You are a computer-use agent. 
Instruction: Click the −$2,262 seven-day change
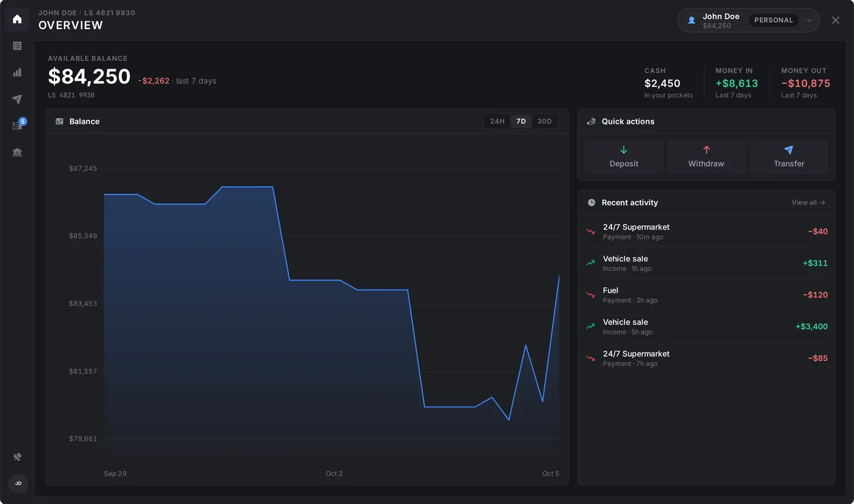point(154,81)
